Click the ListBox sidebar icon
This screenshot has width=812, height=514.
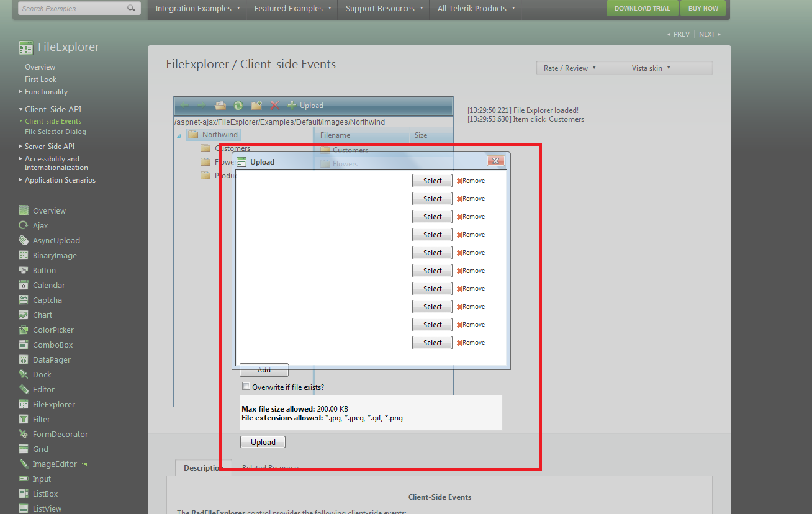(x=24, y=494)
